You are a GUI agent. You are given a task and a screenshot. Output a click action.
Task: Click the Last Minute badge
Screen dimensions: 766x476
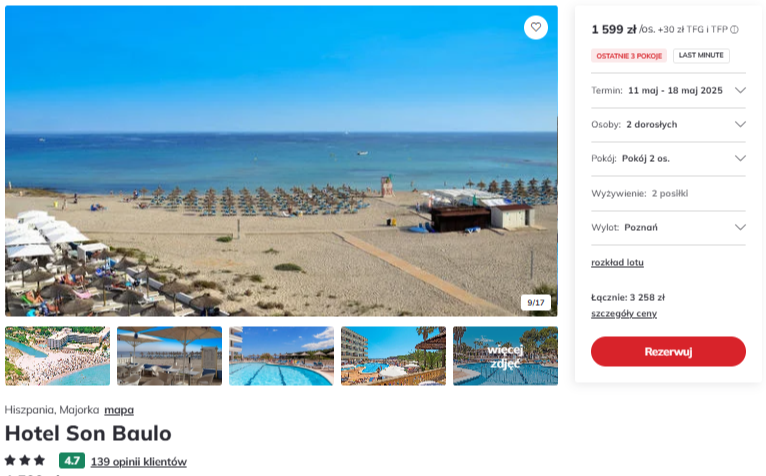(701, 56)
